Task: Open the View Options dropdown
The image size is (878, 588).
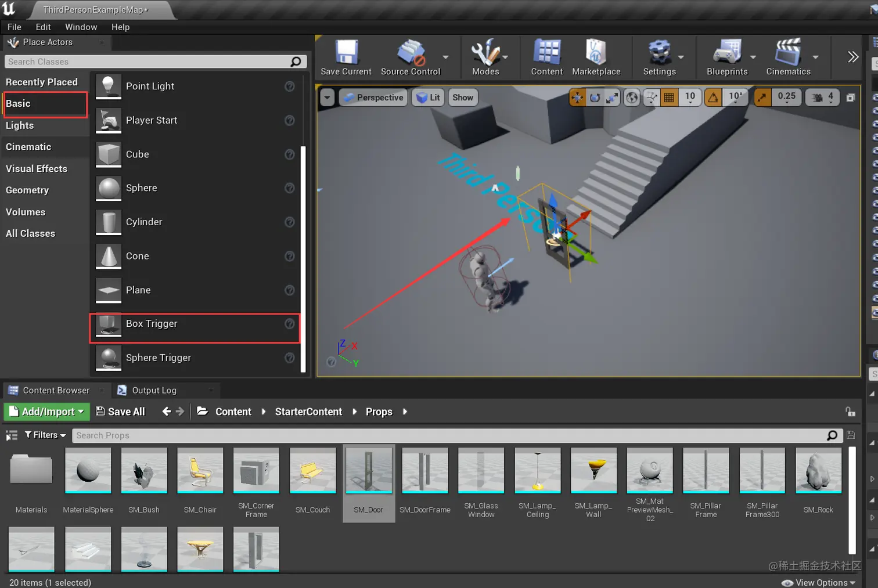Action: click(x=819, y=582)
